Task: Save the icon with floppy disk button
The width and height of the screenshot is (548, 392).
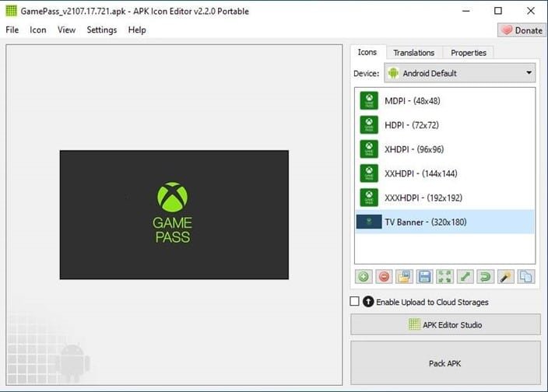Action: click(425, 277)
